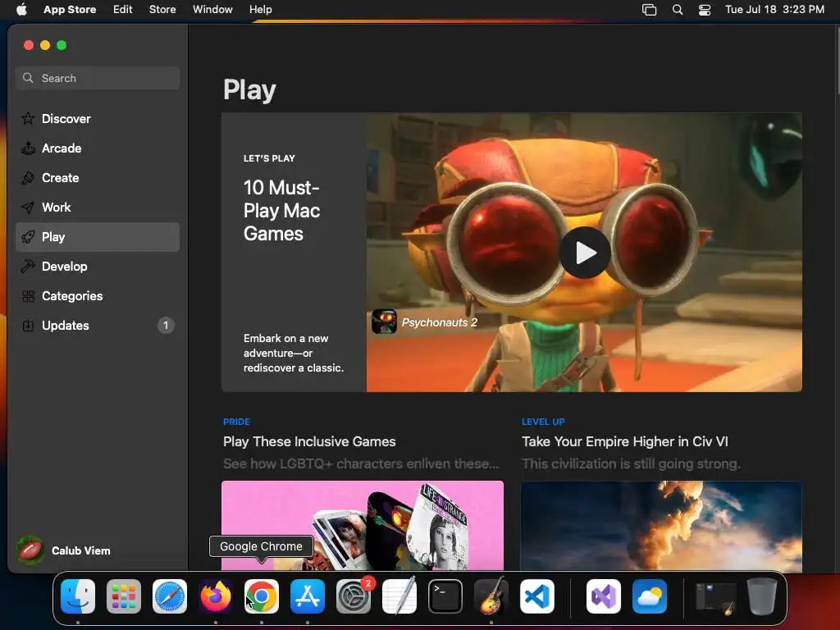Switch to the Arcade section
This screenshot has height=630, width=840.
pos(98,148)
